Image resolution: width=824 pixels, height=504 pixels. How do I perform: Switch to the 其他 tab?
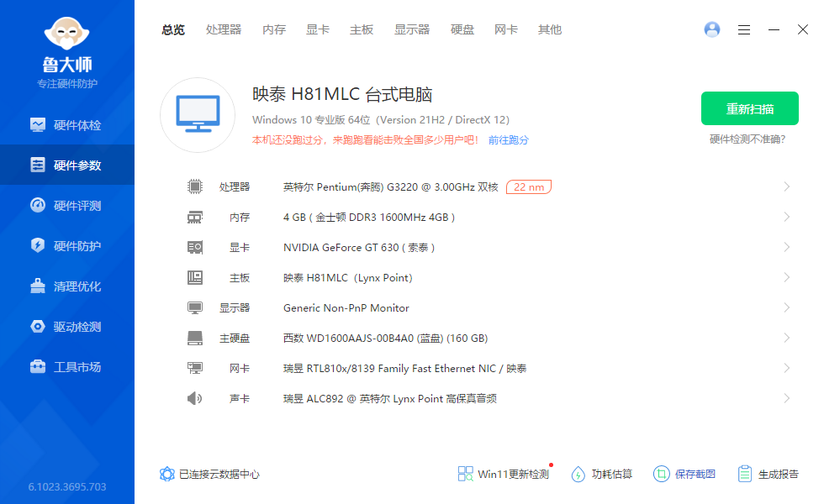point(550,30)
